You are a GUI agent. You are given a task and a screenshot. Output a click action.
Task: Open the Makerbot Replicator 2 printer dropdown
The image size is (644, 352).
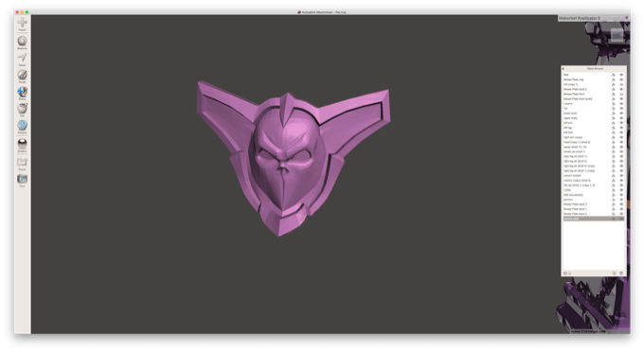coord(593,18)
